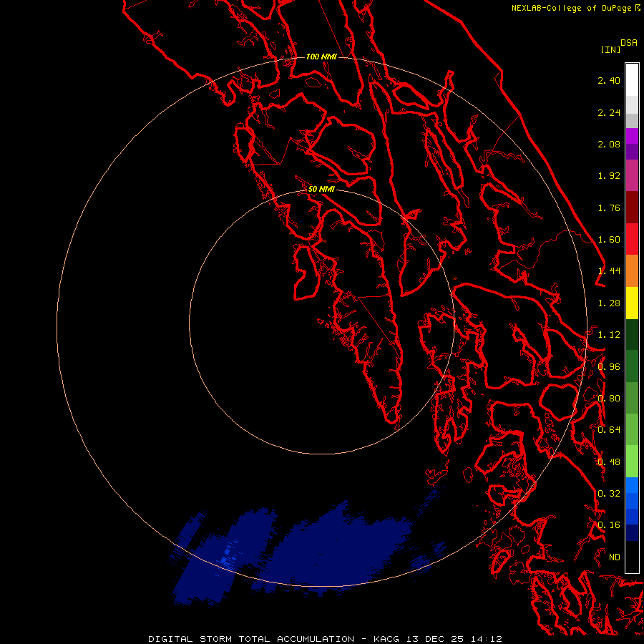Click the brightest green swatch beside 0.48
This screenshot has height=644, width=644.
(x=632, y=461)
